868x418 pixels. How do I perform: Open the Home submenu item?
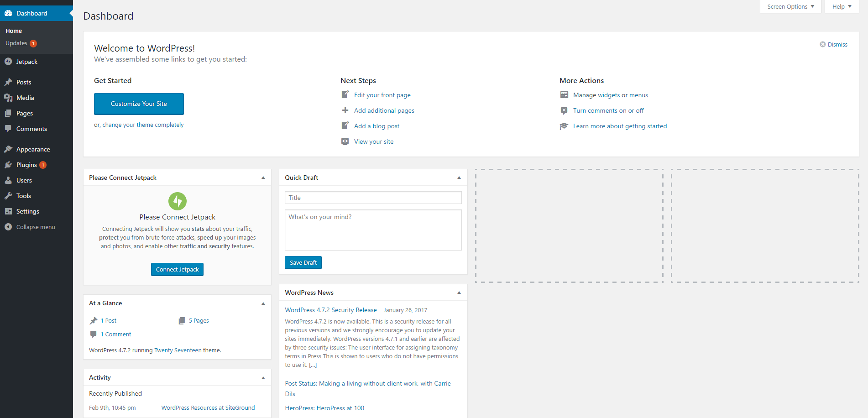pos(14,31)
